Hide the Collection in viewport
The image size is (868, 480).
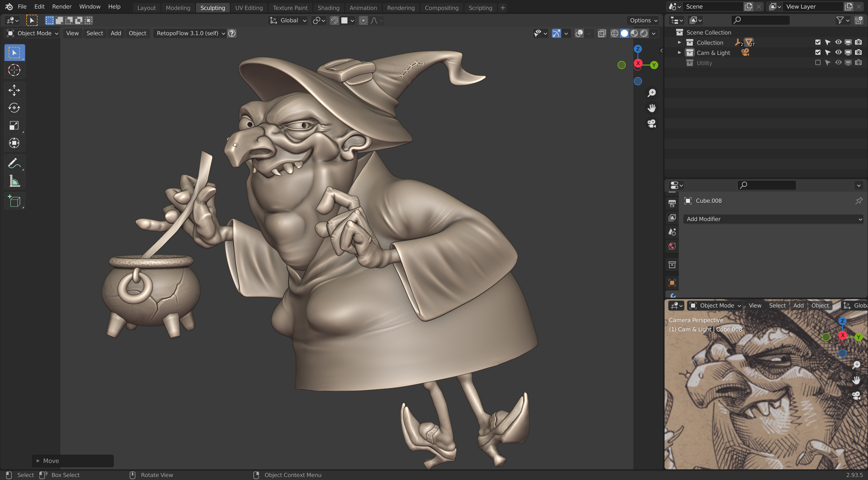point(838,42)
